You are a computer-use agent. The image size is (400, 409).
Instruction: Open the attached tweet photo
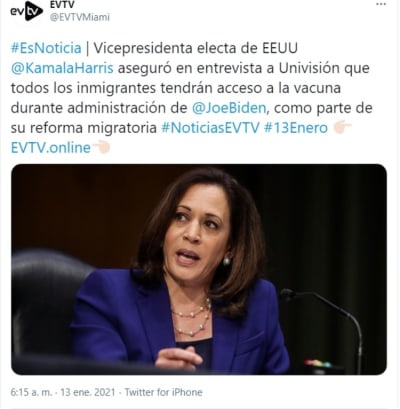pyautogui.click(x=199, y=269)
